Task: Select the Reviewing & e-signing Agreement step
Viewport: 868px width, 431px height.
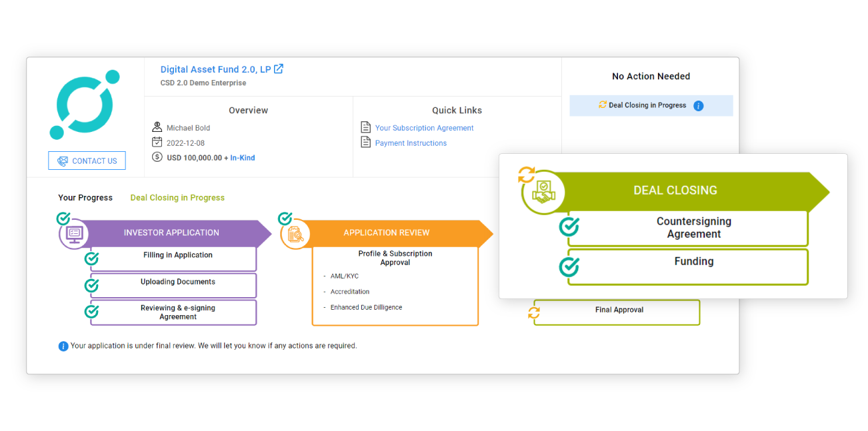Action: [x=173, y=312]
